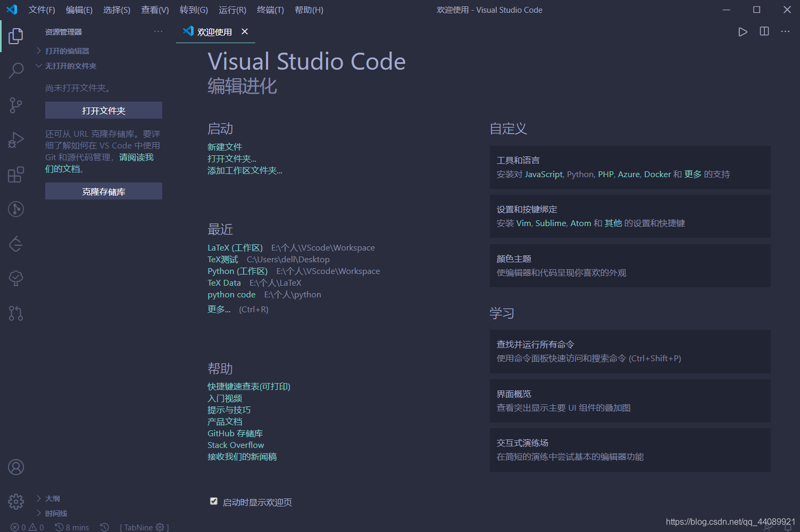This screenshot has width=800, height=532.
Task: Open 产品文档 help link
Action: 224,421
